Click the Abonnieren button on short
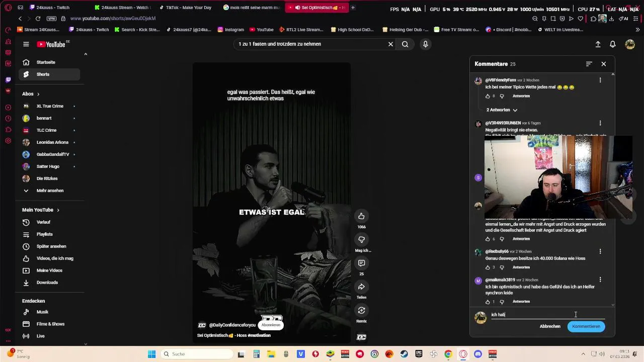 tap(271, 325)
